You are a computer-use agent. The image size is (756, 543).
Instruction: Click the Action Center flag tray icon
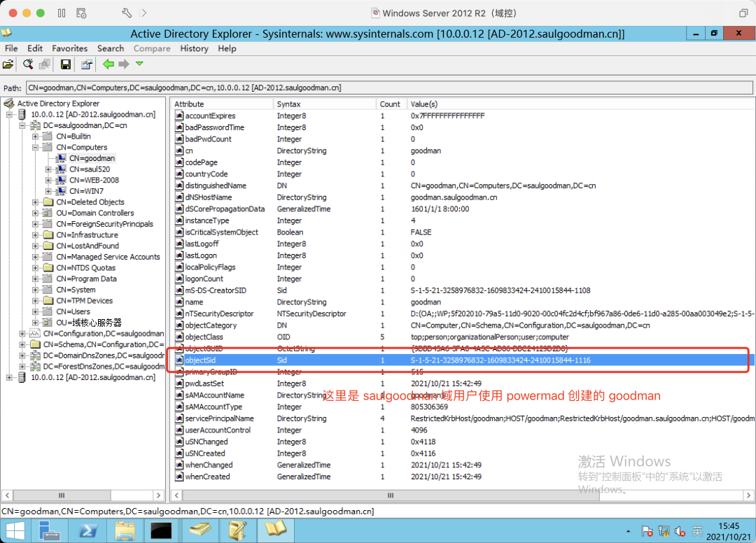647,531
